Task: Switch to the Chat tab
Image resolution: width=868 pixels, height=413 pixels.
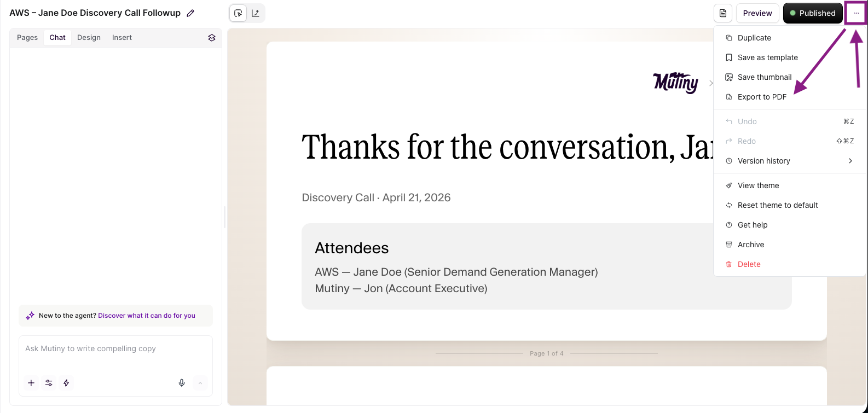Action: point(57,38)
